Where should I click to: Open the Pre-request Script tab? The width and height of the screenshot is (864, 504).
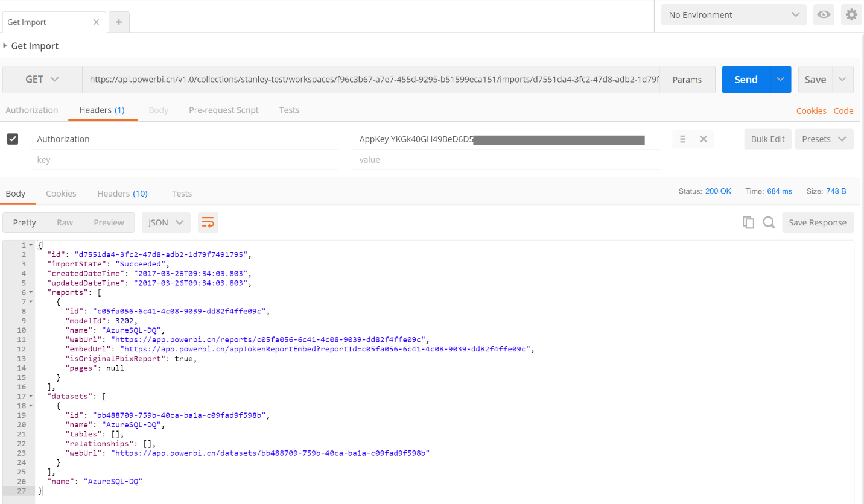coord(223,110)
